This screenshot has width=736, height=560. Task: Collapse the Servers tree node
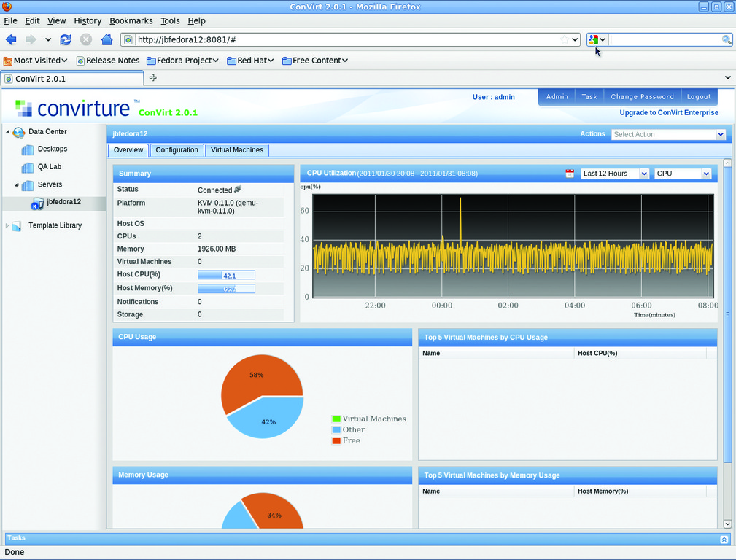point(17,185)
